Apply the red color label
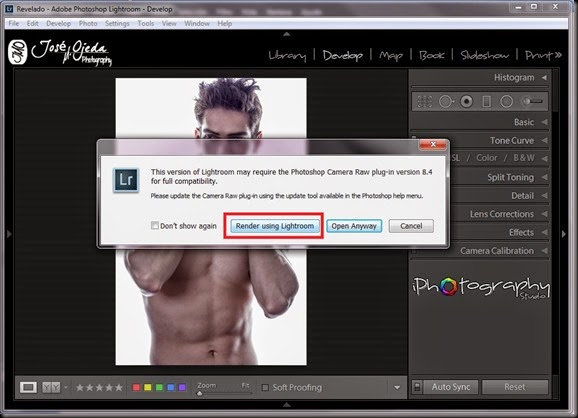This screenshot has width=578, height=418. 136,387
